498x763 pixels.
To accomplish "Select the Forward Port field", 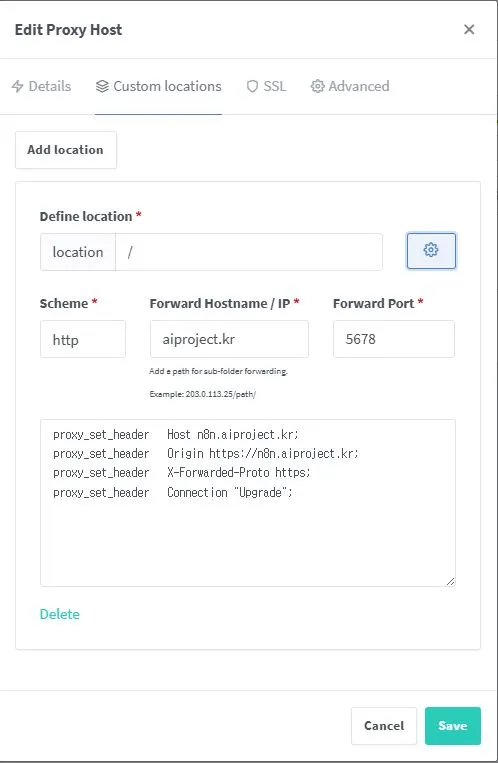I will pos(394,339).
